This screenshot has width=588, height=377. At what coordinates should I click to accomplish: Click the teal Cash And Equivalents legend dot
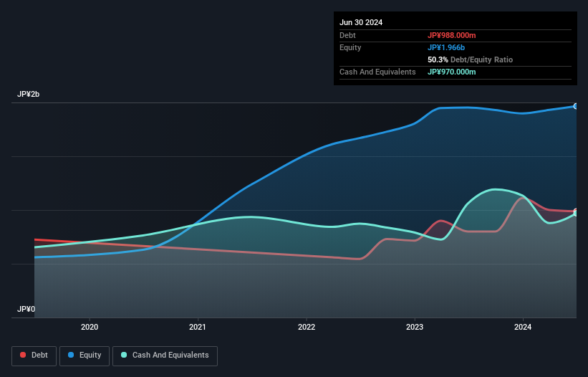(x=124, y=355)
